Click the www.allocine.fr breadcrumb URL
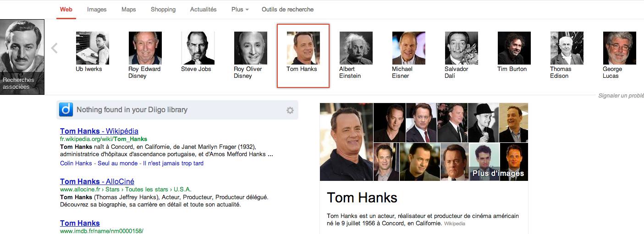The image size is (644, 234). coord(126,190)
